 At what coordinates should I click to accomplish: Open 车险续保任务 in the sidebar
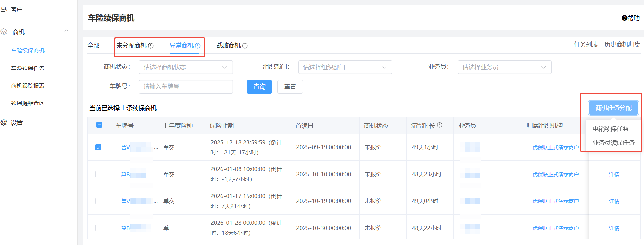pos(28,68)
